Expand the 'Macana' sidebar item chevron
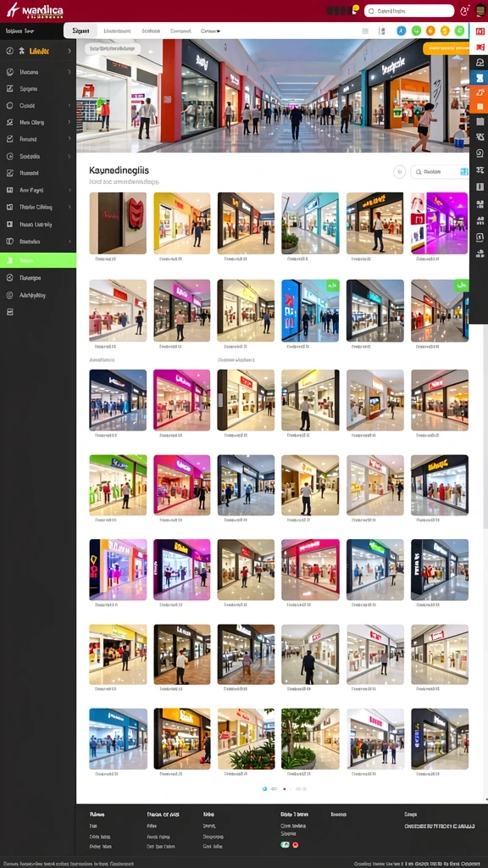This screenshot has height=868, width=488. [x=69, y=72]
